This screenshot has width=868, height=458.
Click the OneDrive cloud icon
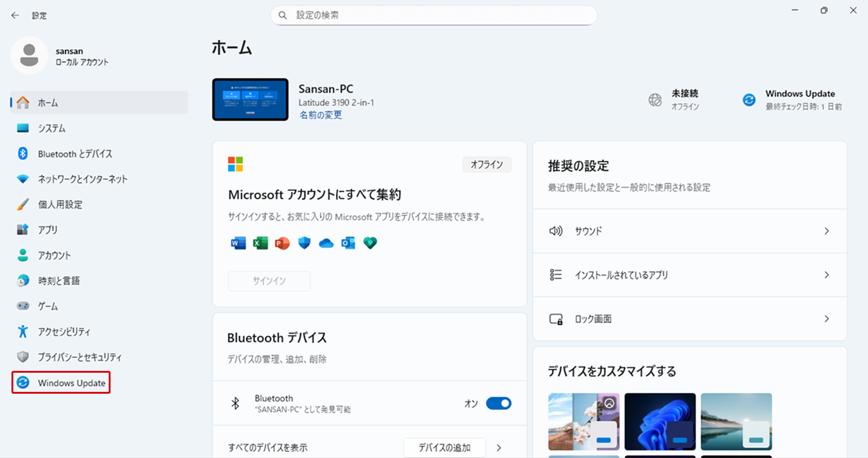(326, 243)
